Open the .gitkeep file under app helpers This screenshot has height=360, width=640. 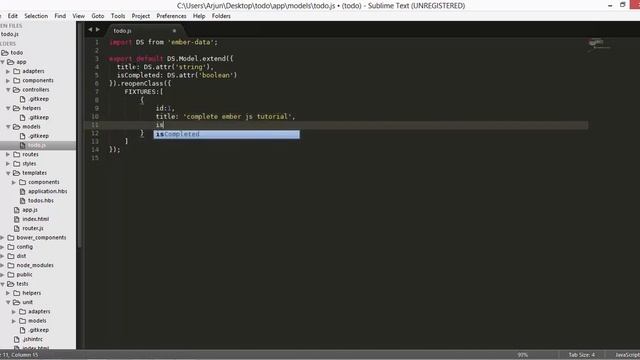pyautogui.click(x=38, y=117)
